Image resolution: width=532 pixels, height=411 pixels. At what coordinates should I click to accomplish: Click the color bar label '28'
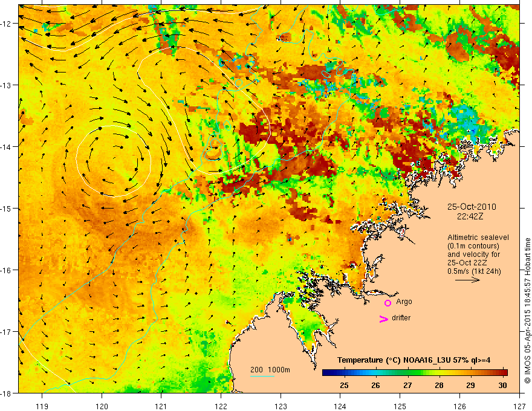pos(439,385)
